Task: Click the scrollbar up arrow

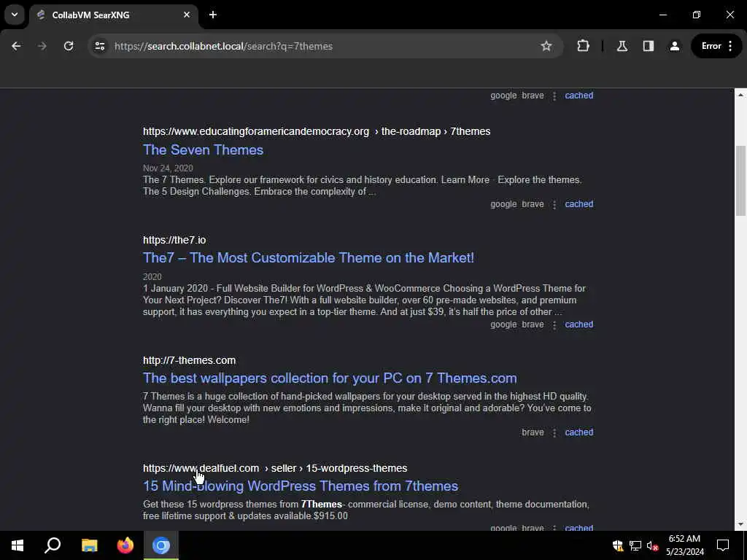Action: pos(740,95)
